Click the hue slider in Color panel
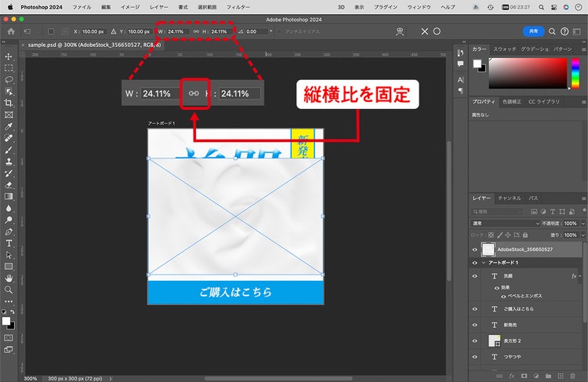The width and height of the screenshot is (588, 382). coord(575,73)
